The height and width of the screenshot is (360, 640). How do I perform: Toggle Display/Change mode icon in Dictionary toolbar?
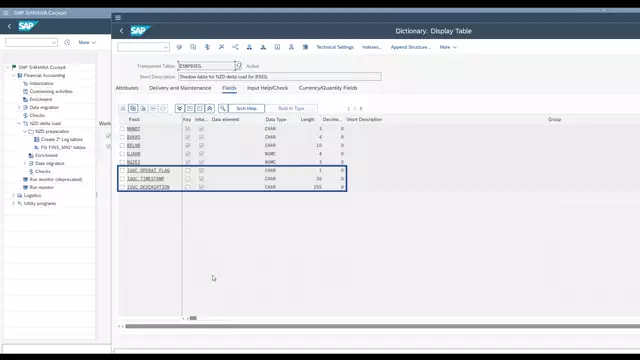179,47
